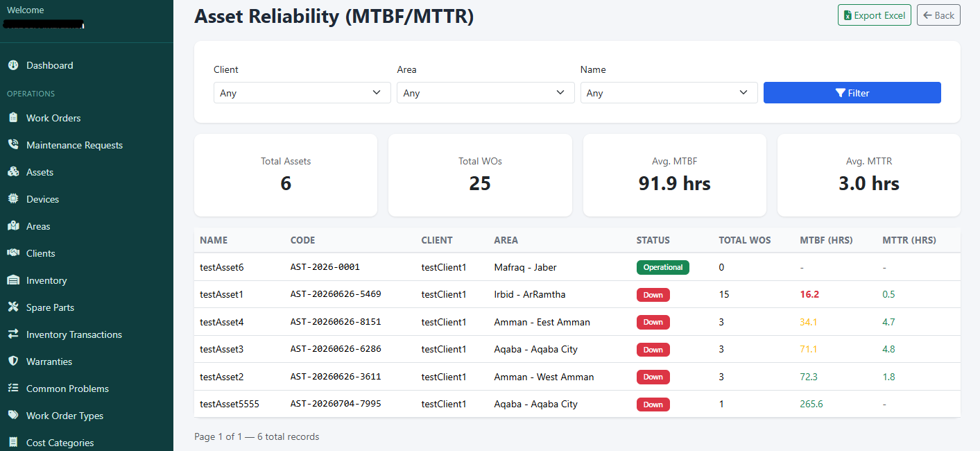Navigate to Spare Parts

(x=50, y=307)
